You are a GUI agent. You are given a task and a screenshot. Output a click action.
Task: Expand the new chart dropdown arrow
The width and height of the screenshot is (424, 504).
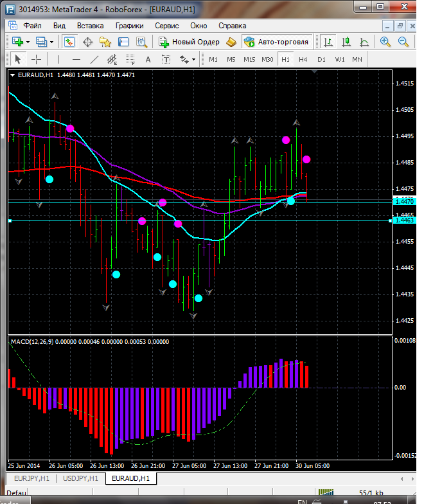coord(29,42)
